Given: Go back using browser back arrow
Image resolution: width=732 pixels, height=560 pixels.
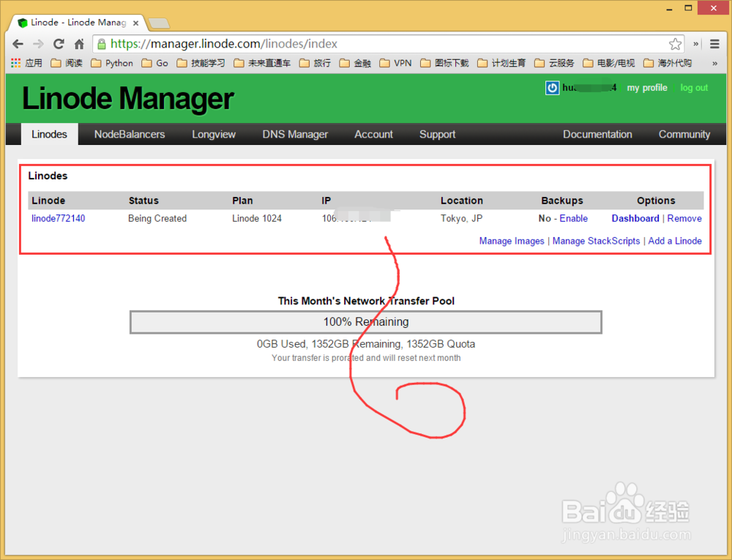Looking at the screenshot, I should 18,44.
